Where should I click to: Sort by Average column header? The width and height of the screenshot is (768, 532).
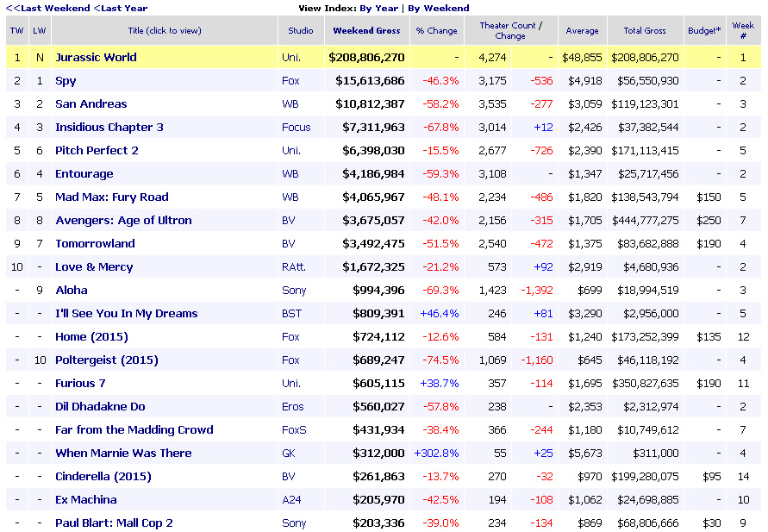pos(582,31)
